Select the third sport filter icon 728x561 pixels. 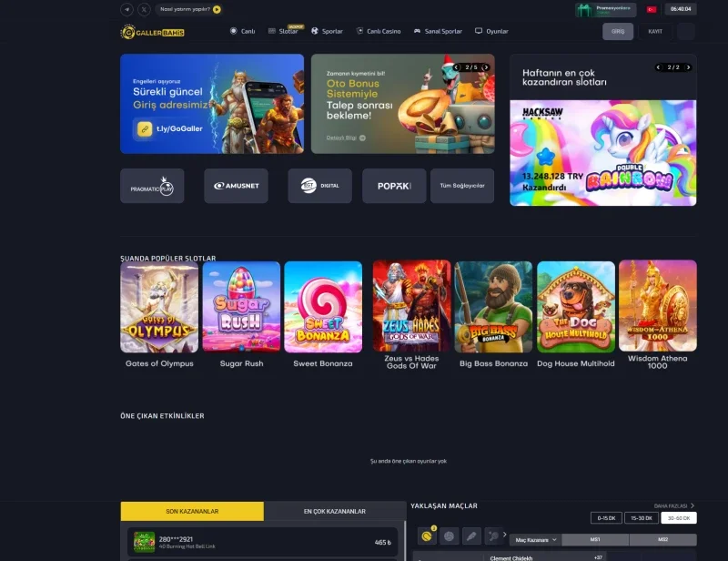pyautogui.click(x=471, y=536)
